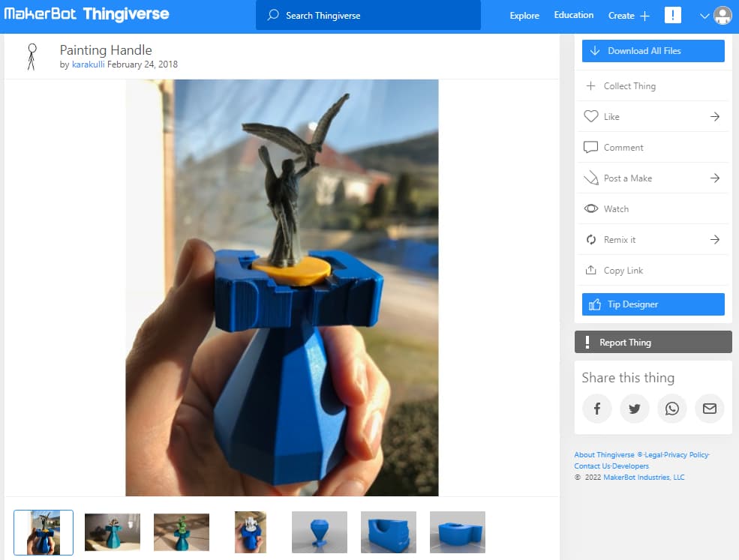
Task: Select the fifth thumbnail of rendered handle model
Action: click(x=320, y=532)
